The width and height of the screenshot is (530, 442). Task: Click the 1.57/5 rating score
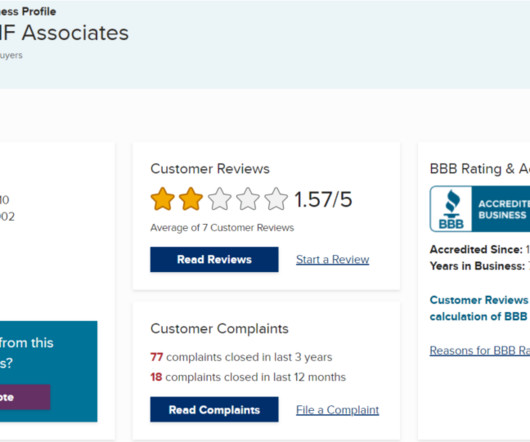click(x=323, y=199)
